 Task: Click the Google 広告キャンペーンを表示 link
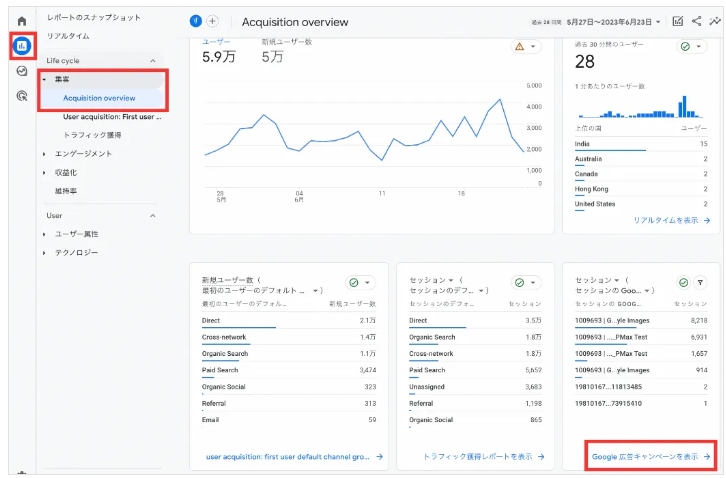click(650, 457)
